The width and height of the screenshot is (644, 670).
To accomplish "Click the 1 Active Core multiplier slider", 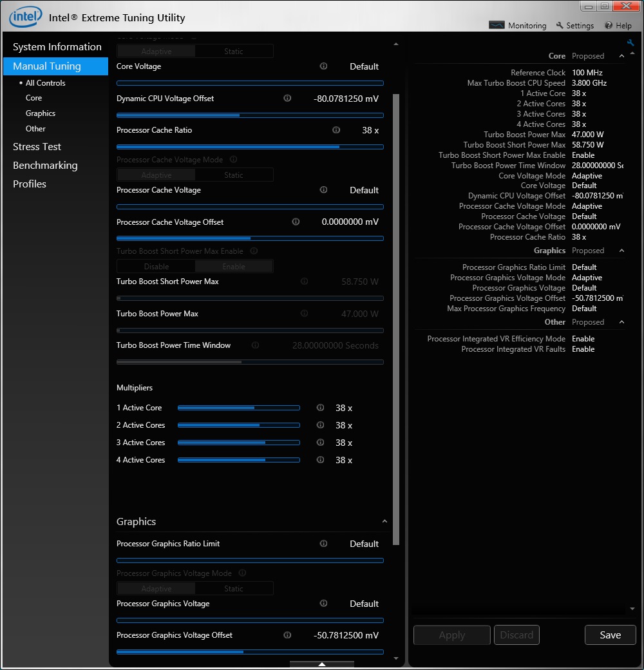I will [x=239, y=408].
